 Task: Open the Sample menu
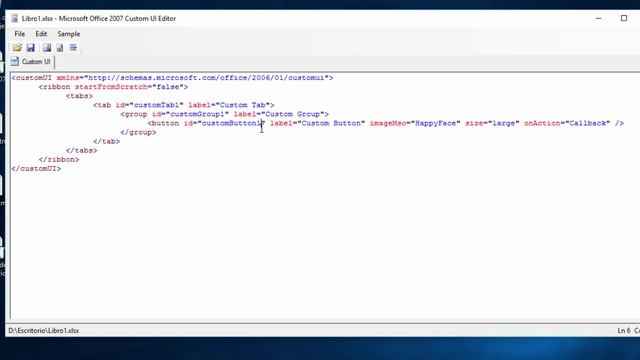pos(69,34)
